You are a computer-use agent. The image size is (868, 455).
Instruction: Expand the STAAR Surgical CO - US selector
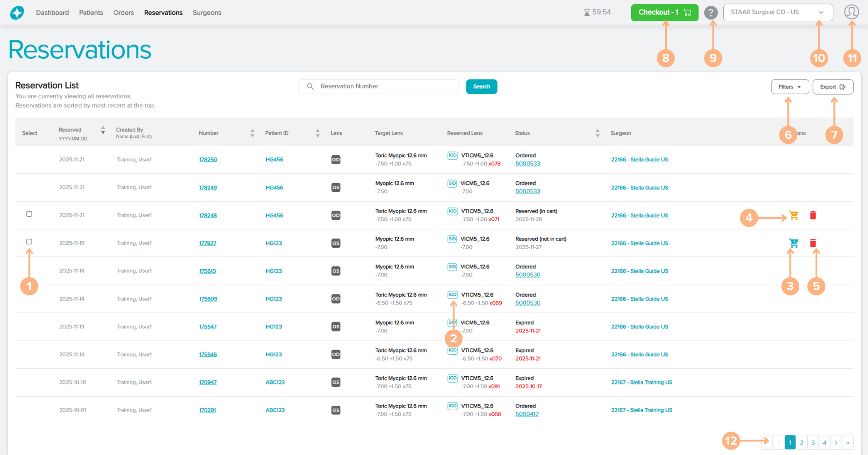click(778, 13)
